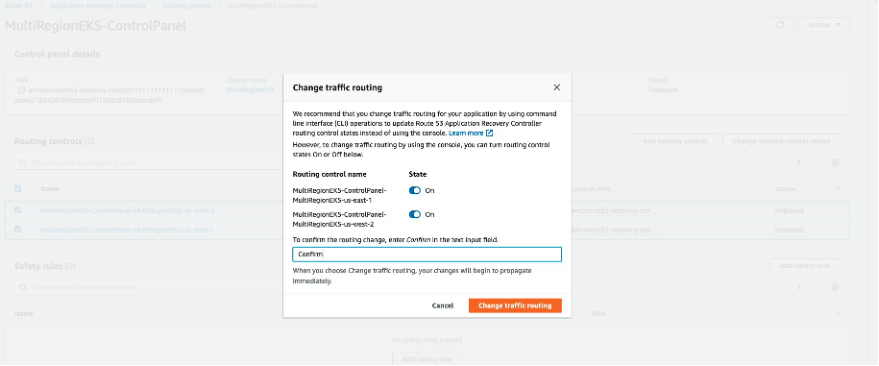This screenshot has width=879, height=366.
Task: Open the Learn more external link icon
Action: tap(489, 133)
